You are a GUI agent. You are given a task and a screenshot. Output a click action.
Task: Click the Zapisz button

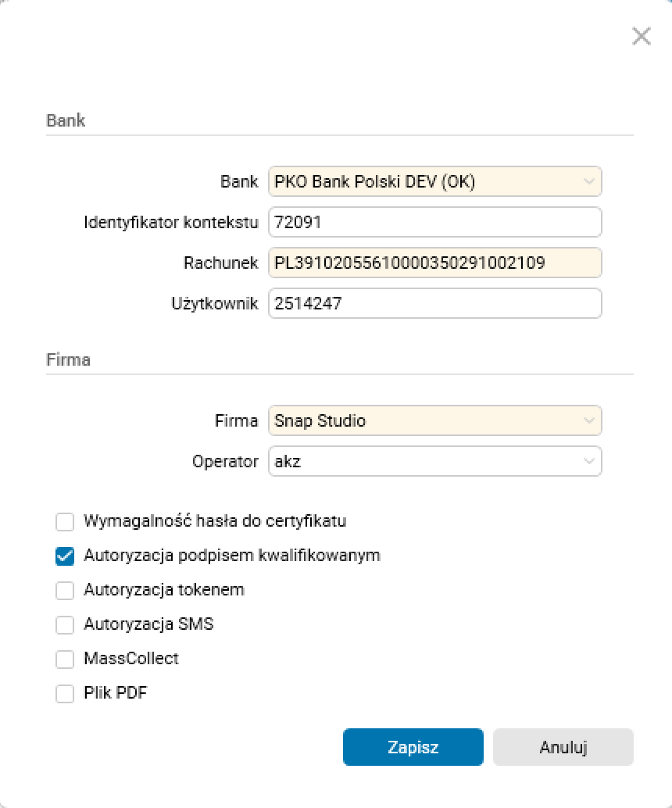(413, 746)
